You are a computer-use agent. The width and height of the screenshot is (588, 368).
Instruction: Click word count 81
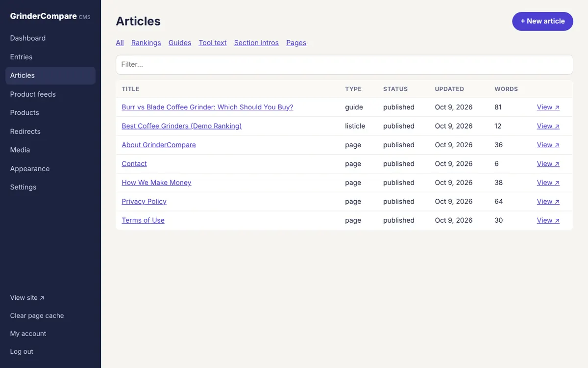(x=498, y=107)
